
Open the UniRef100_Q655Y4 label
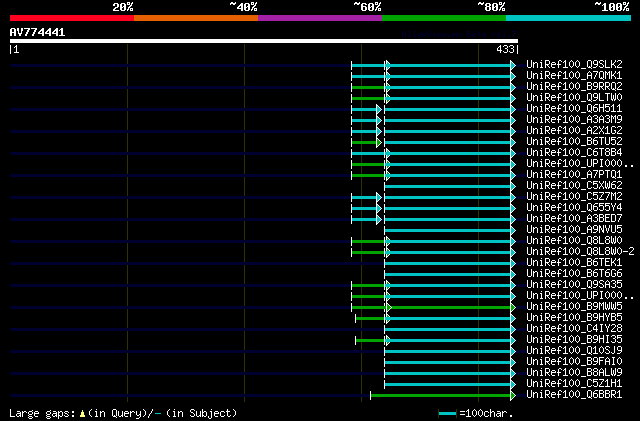point(574,208)
